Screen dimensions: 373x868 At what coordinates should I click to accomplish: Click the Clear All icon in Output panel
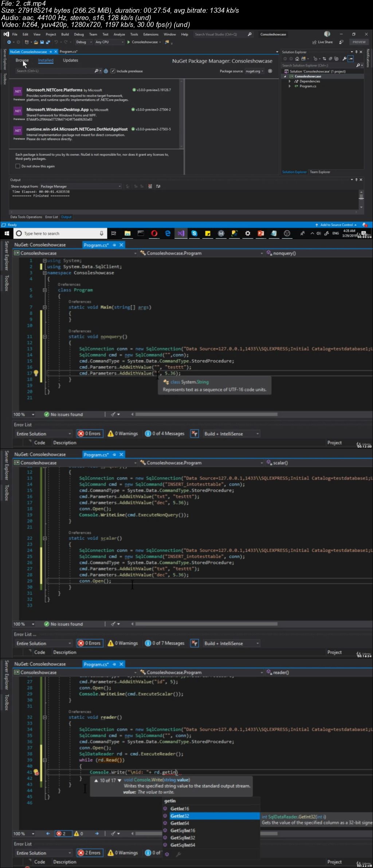click(150, 186)
